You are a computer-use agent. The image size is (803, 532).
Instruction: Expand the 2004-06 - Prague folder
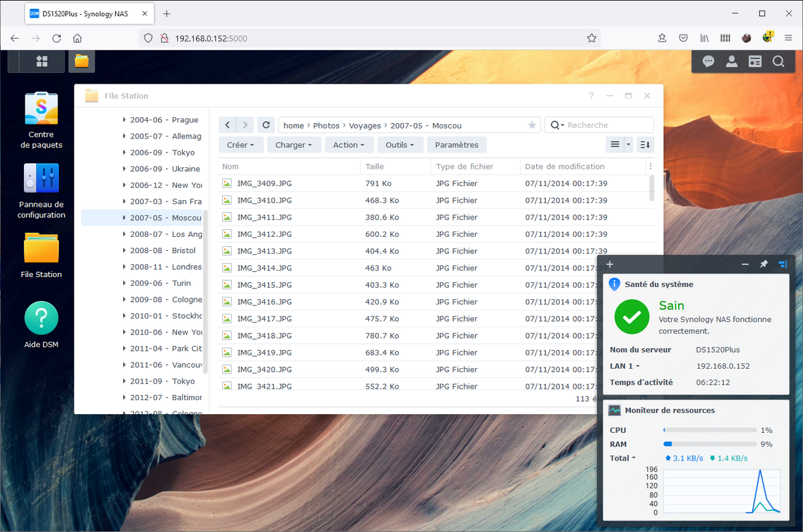coord(124,120)
